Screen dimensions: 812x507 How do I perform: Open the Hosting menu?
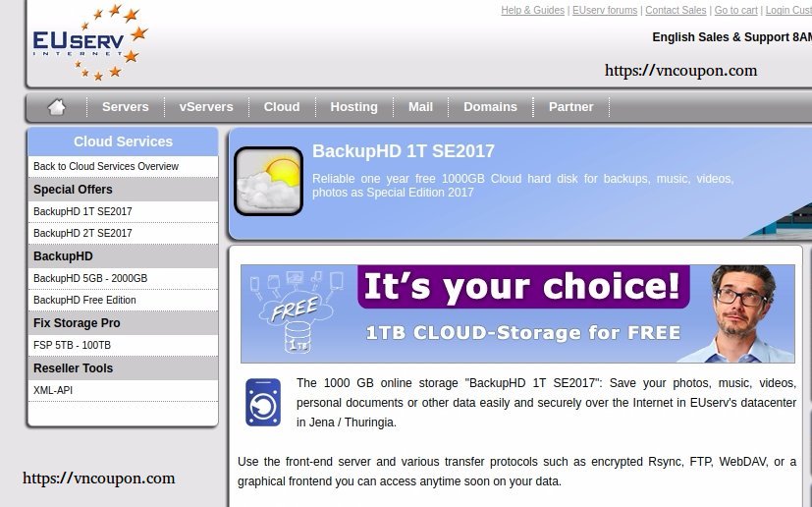[354, 107]
